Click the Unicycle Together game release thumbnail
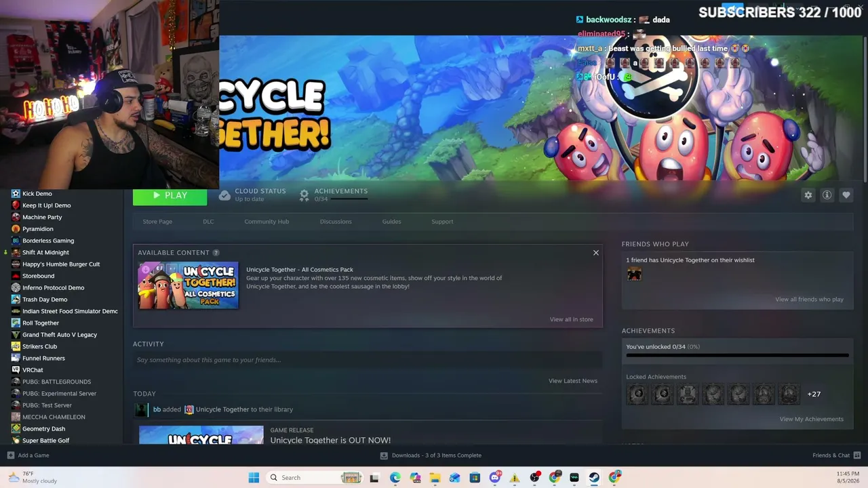This screenshot has width=868, height=488. coord(201,435)
